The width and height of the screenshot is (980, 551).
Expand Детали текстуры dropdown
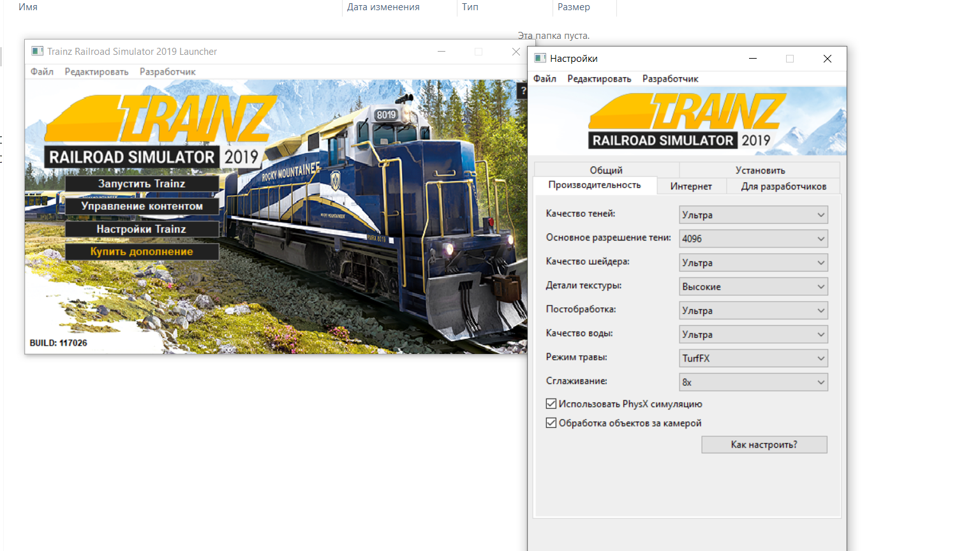click(754, 286)
